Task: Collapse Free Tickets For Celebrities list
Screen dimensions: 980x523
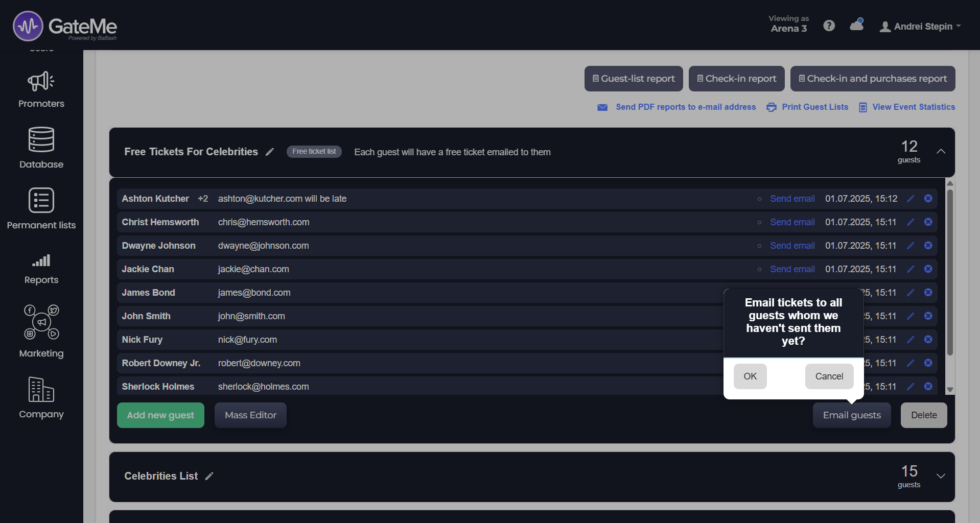Action: (x=941, y=152)
